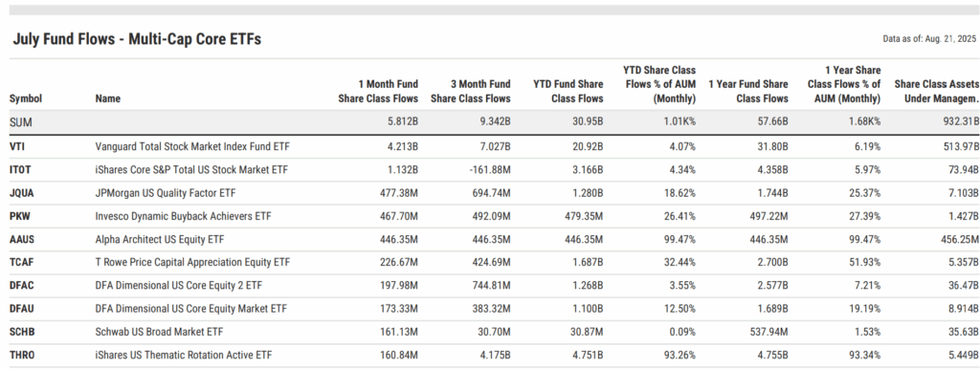Click Share Class Assets Under Management header
Viewport: 980px width, 369px height.
[x=936, y=91]
